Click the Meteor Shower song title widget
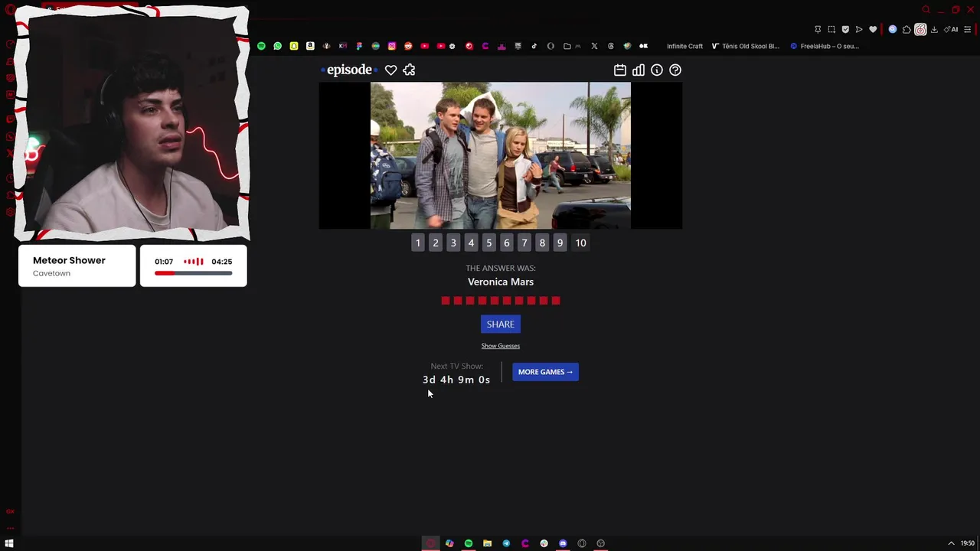This screenshot has height=551, width=980. [x=69, y=260]
